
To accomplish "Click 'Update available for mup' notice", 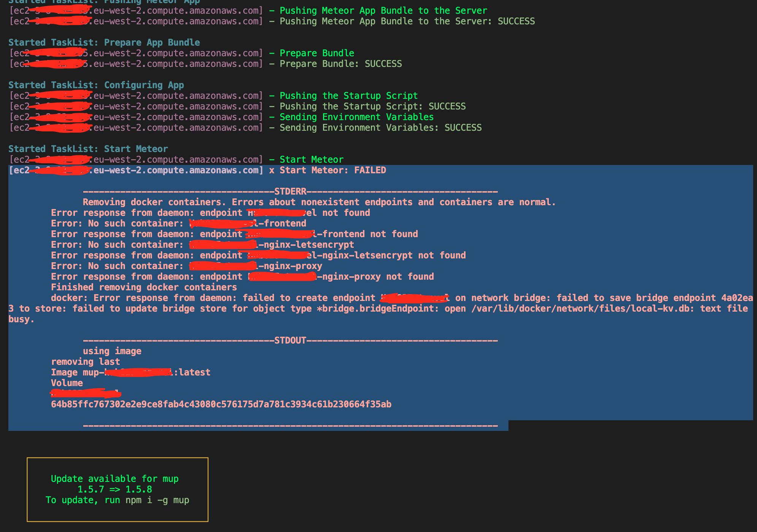I will [x=114, y=479].
